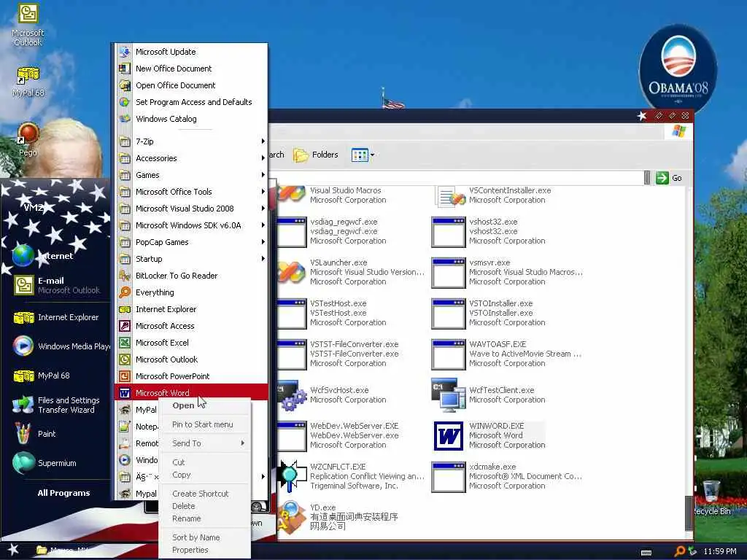Expand the PopCap Games folder
The width and height of the screenshot is (747, 560).
(x=190, y=242)
